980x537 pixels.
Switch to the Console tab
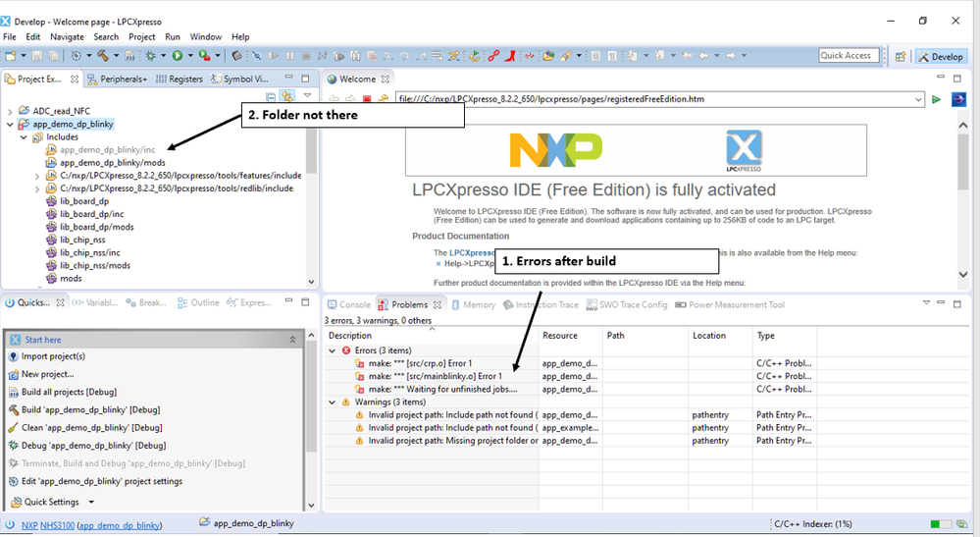[349, 304]
